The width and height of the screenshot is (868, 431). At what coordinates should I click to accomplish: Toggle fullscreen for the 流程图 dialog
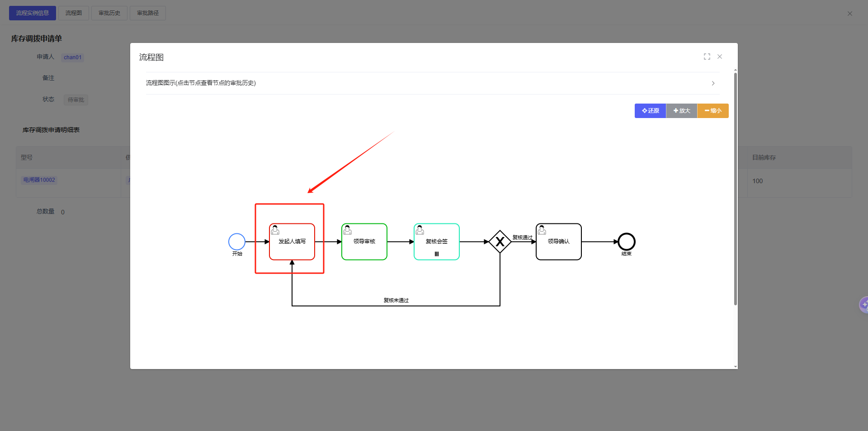tap(707, 57)
